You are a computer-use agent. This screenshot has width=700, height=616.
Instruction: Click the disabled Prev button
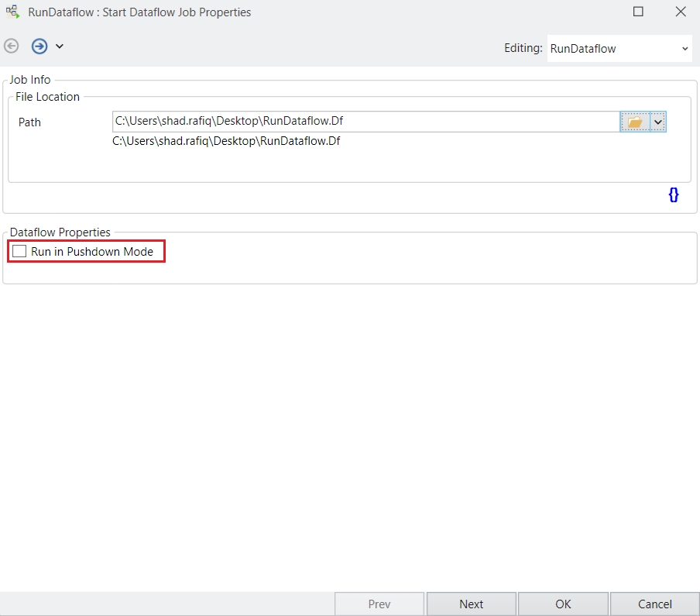tap(379, 604)
